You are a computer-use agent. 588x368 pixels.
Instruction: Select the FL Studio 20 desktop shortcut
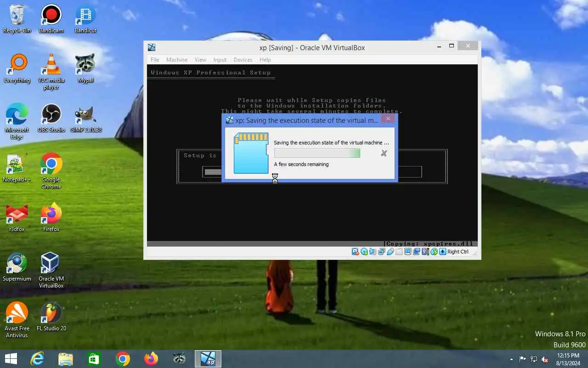coord(51,317)
